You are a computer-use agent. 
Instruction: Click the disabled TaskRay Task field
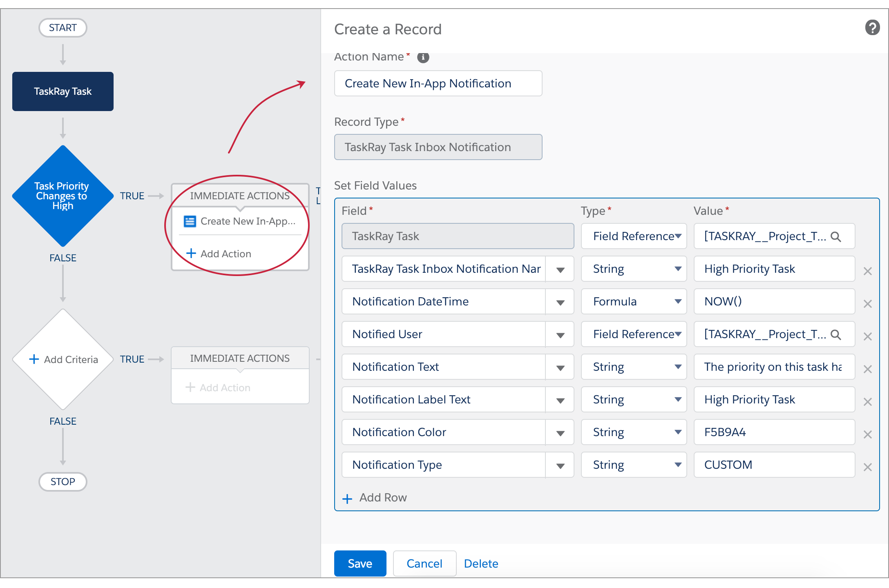458,236
